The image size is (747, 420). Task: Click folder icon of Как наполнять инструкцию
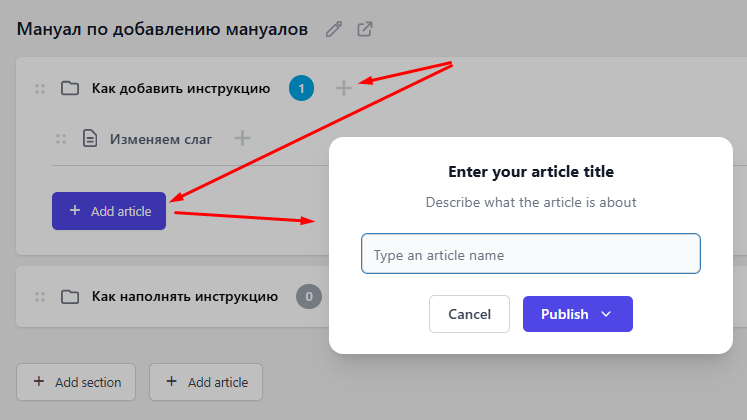pos(70,297)
